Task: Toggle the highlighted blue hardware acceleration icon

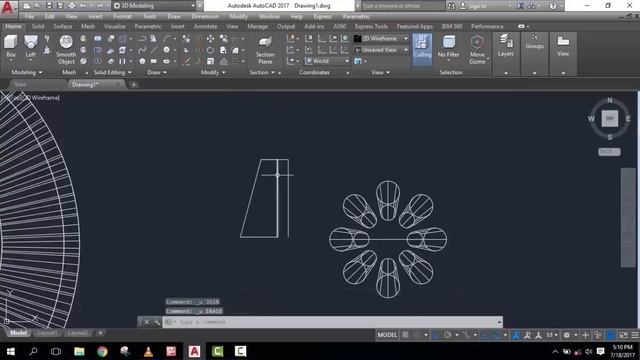Action: (x=611, y=335)
